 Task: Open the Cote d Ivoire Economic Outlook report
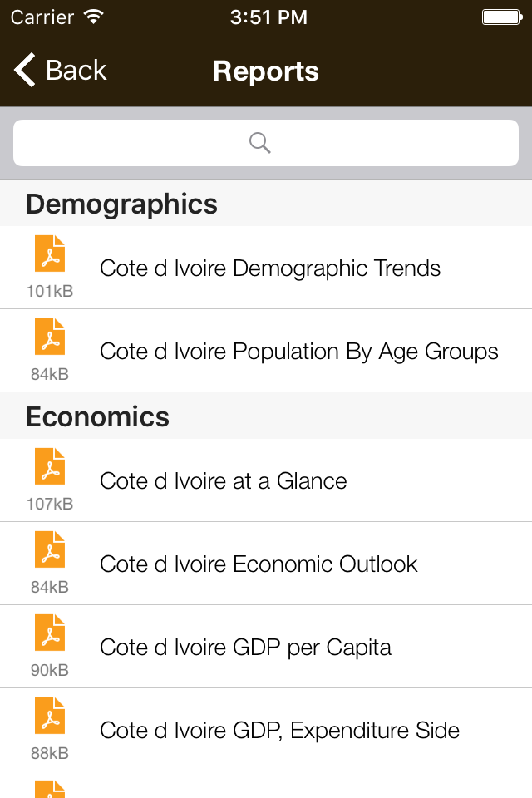point(259,564)
